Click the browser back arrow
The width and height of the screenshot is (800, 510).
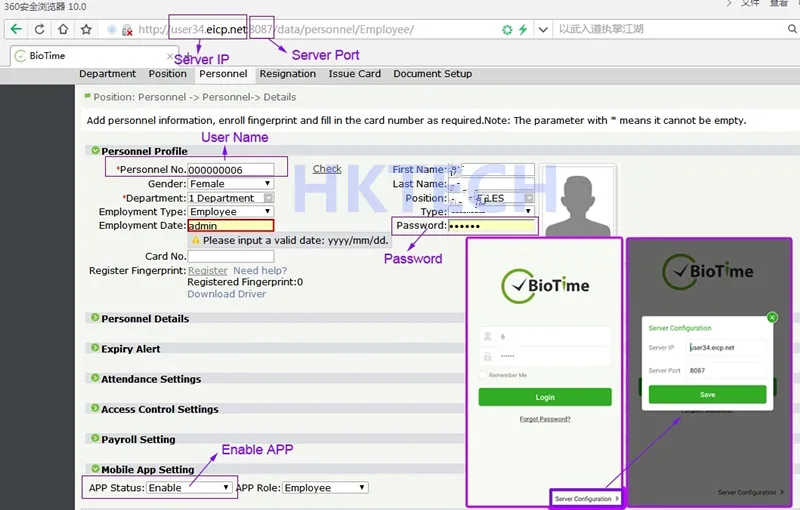click(x=16, y=29)
